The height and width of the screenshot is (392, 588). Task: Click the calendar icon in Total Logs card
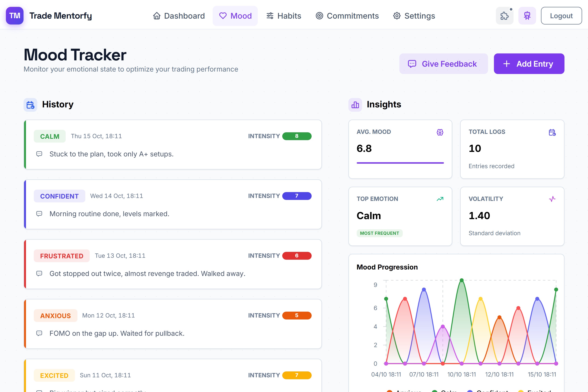point(552,132)
